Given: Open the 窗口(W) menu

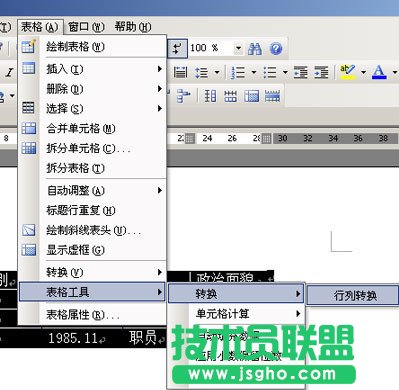Looking at the screenshot, I should (x=86, y=27).
